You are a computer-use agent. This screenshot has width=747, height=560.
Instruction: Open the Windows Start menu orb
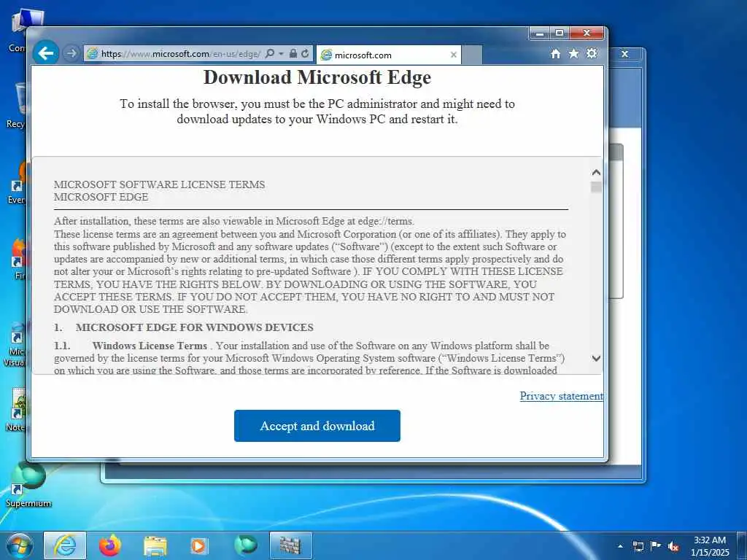[x=20, y=545]
